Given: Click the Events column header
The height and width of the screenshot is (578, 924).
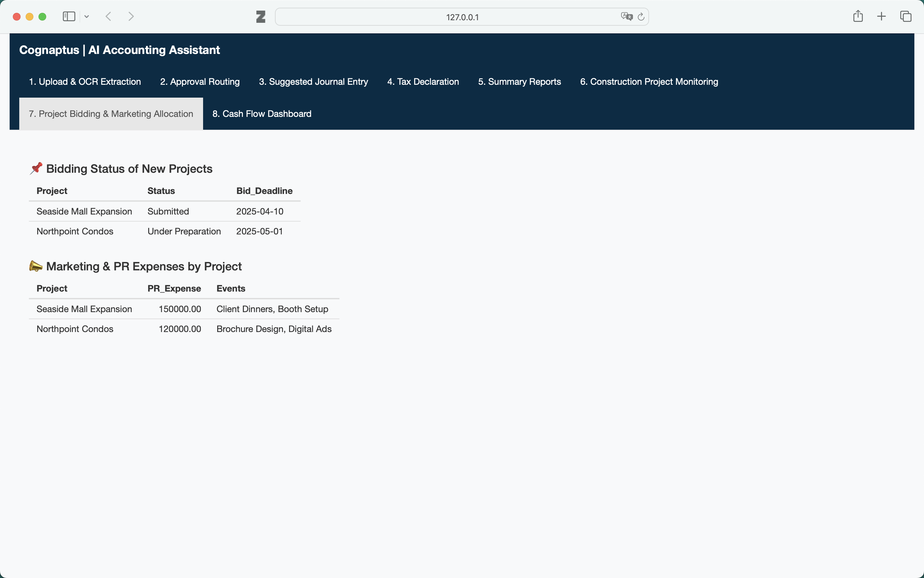Looking at the screenshot, I should click(x=231, y=288).
